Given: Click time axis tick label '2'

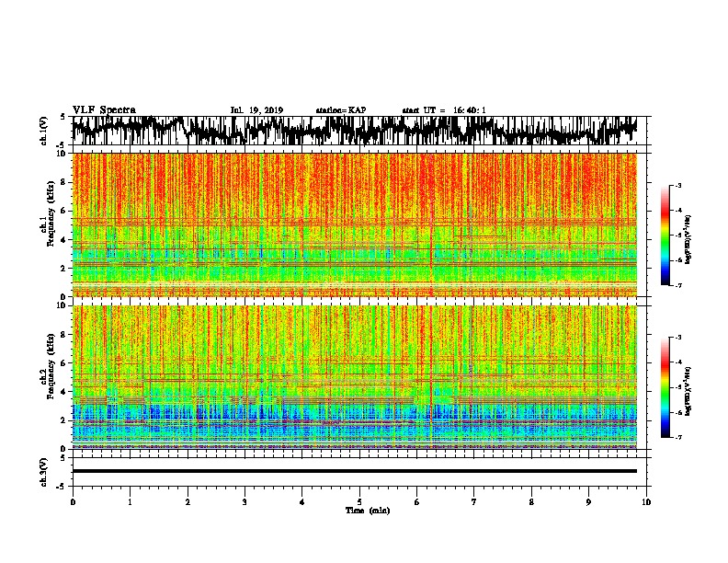Looking at the screenshot, I should click(188, 501).
